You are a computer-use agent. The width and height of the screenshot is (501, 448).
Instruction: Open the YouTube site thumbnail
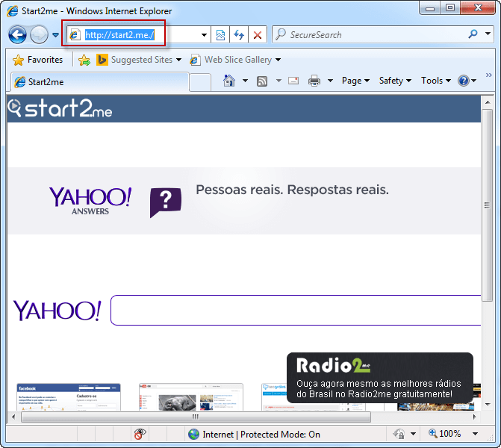[191, 397]
